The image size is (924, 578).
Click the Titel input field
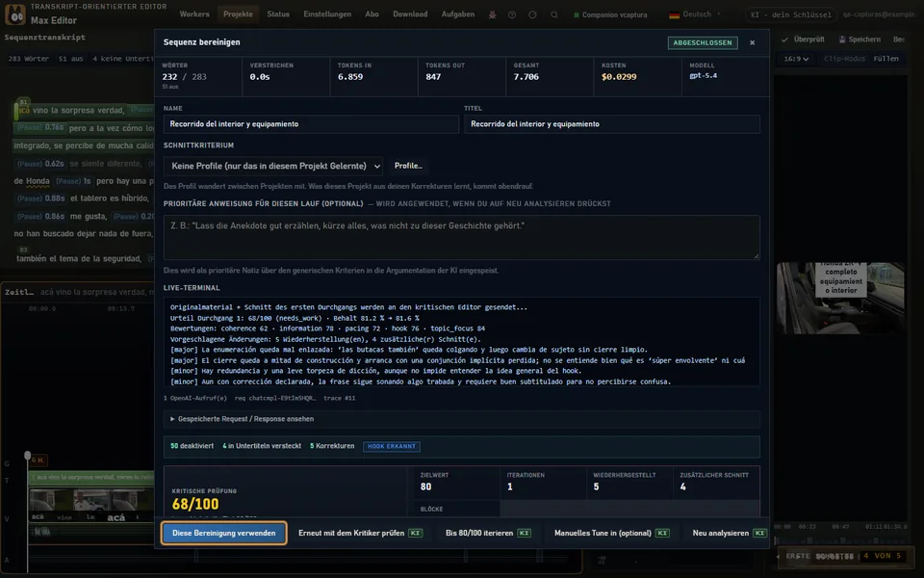coord(612,124)
